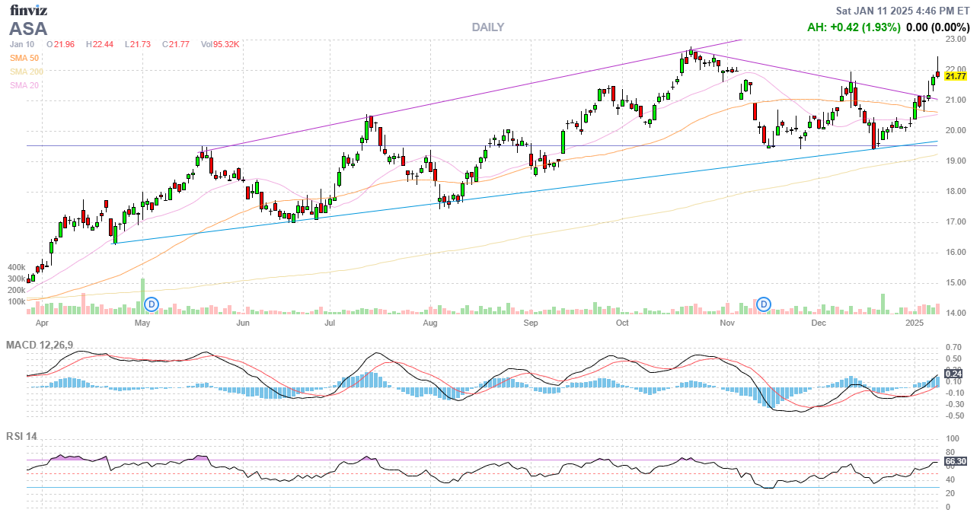This screenshot has width=980, height=519.
Task: Click the Jan 10 date label
Action: tap(23, 44)
